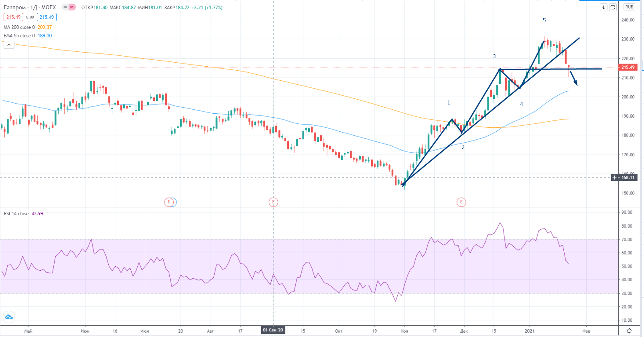Toggle the square icon next to RUB

click(x=613, y=7)
